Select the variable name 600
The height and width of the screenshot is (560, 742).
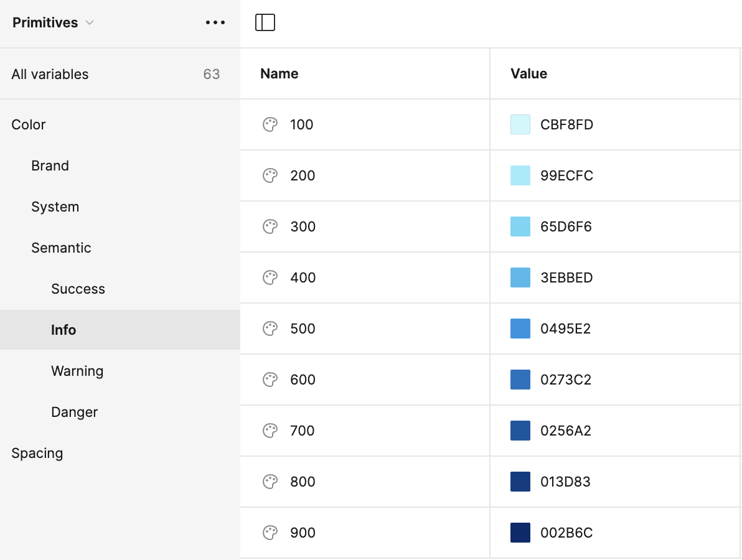[303, 380]
